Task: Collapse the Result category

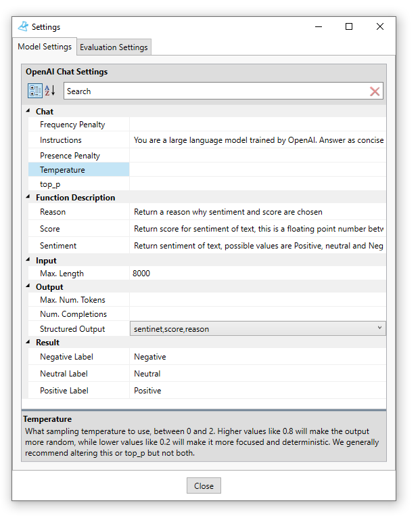Action: tap(28, 343)
